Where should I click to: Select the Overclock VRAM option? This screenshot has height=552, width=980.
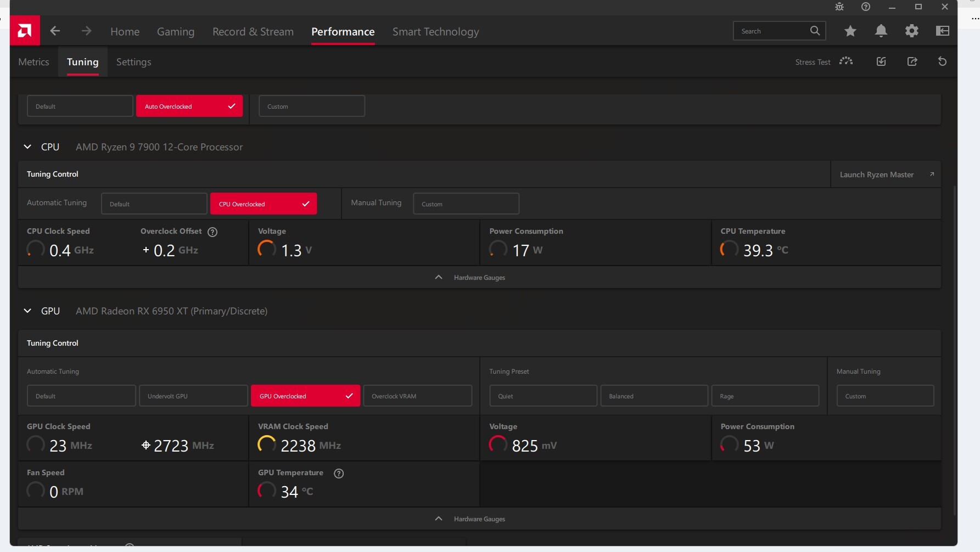[417, 396]
